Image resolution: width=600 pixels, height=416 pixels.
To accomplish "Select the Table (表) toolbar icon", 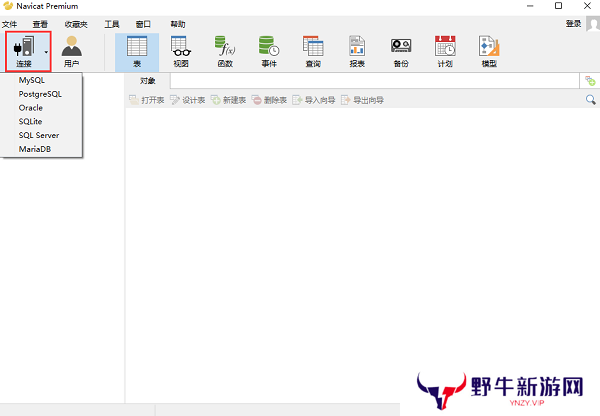I will click(137, 52).
